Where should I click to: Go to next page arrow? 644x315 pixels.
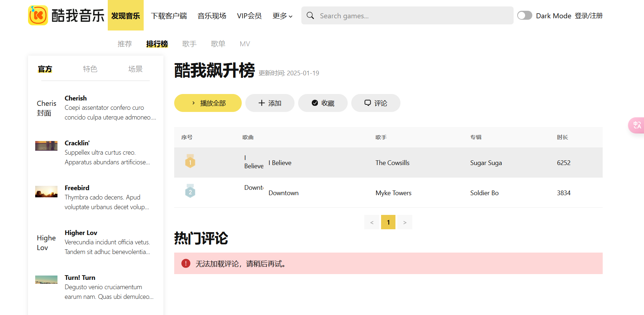[405, 222]
